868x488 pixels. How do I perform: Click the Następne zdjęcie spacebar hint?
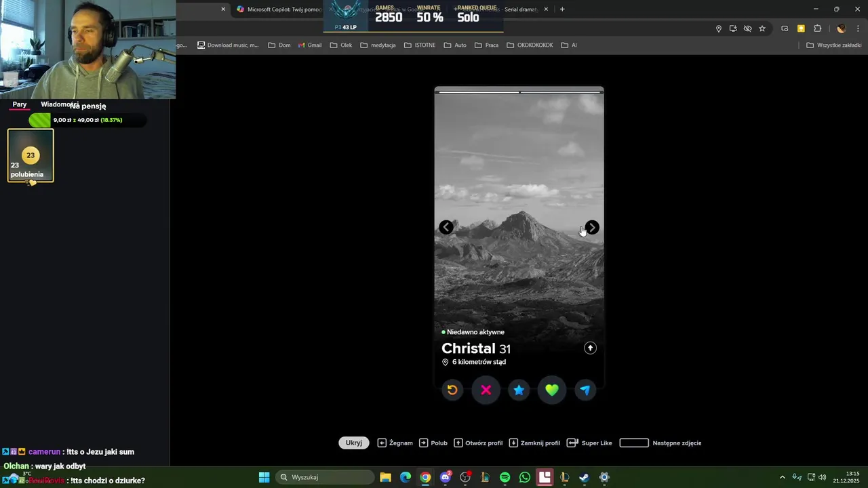(x=660, y=443)
